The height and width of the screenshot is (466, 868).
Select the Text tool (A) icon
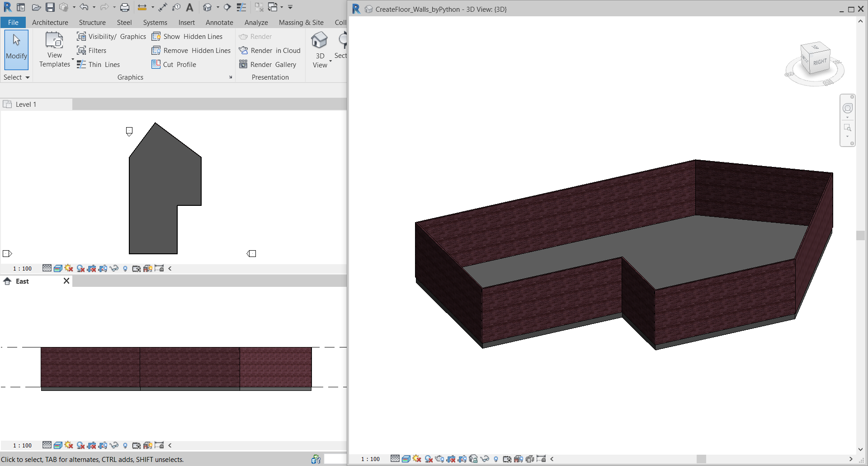tap(190, 7)
